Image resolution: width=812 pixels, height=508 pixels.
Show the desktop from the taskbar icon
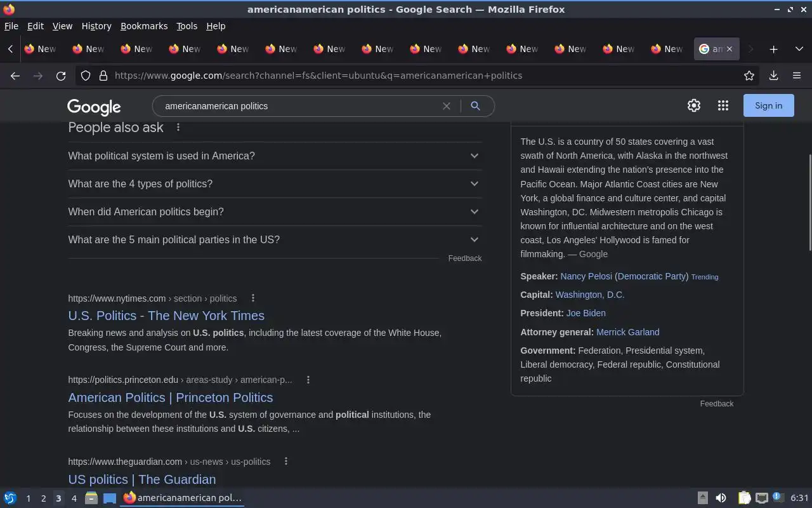110,498
